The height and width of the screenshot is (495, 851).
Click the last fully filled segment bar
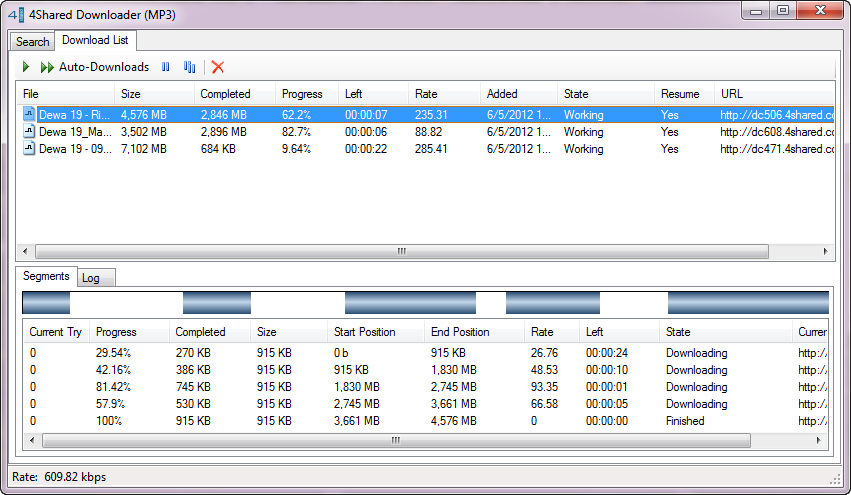point(748,302)
